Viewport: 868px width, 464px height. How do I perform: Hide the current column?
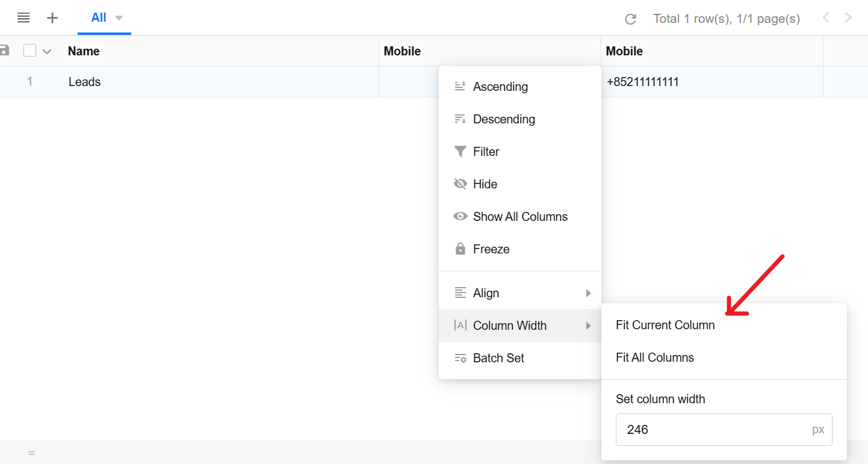(485, 184)
